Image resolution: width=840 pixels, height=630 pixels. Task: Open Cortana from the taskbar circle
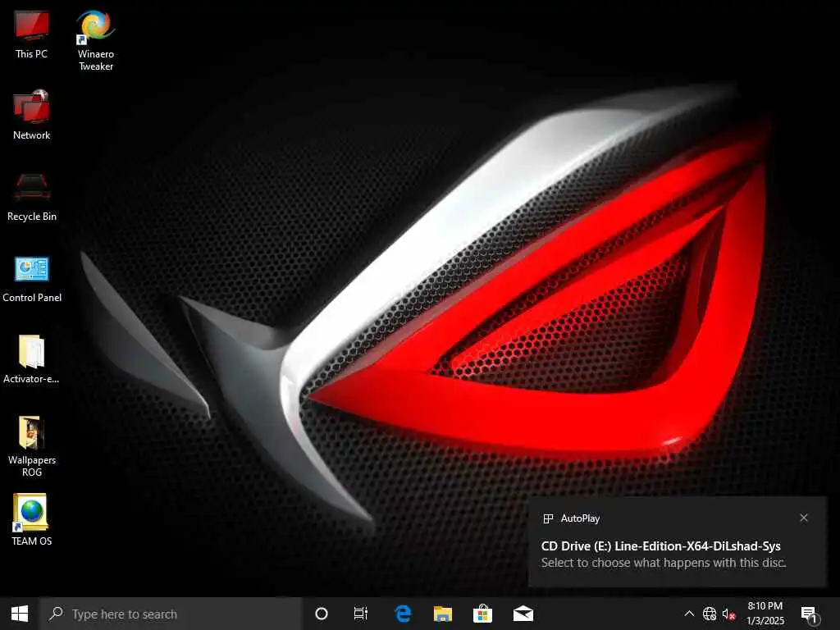click(322, 614)
